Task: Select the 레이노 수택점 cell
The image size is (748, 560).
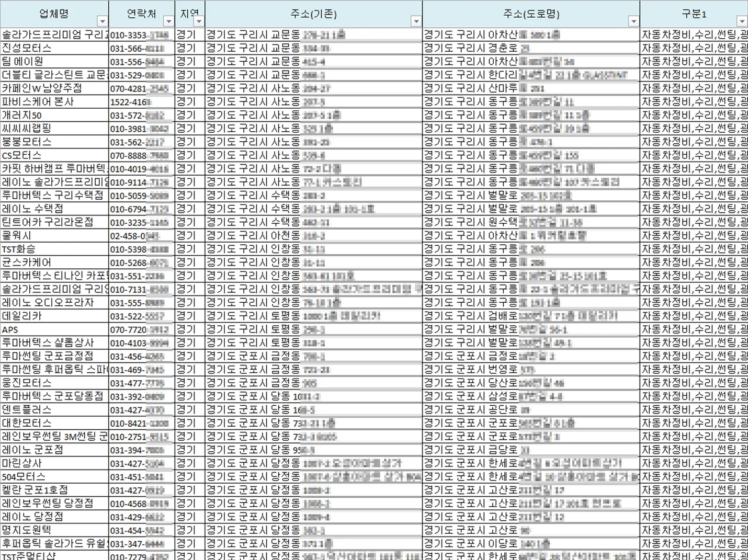Action: pos(54,209)
